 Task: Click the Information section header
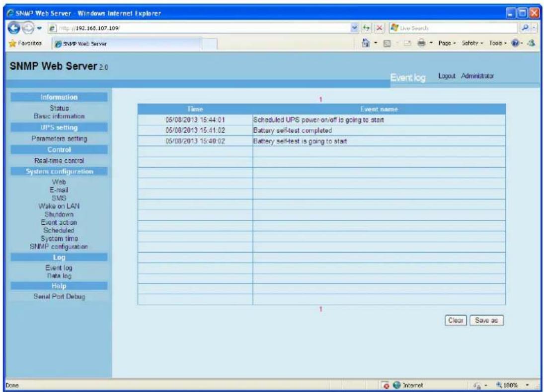point(59,97)
